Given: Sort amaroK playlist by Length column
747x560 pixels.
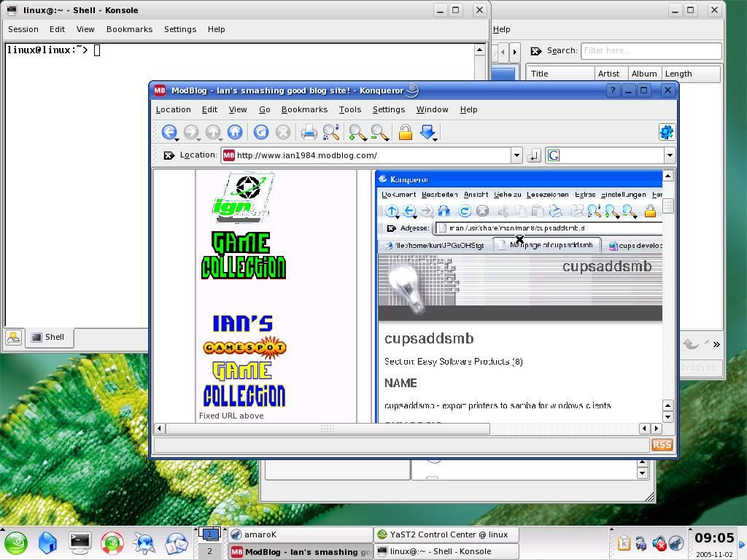Looking at the screenshot, I should pyautogui.click(x=690, y=74).
